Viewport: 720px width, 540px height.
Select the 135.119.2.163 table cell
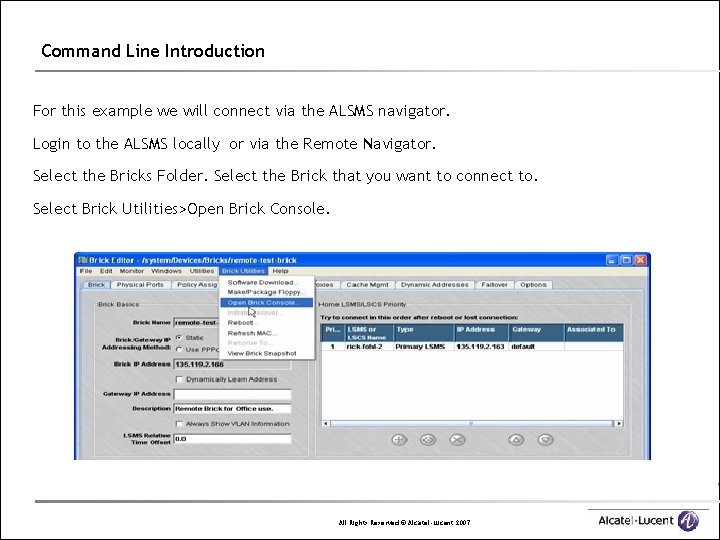click(481, 347)
